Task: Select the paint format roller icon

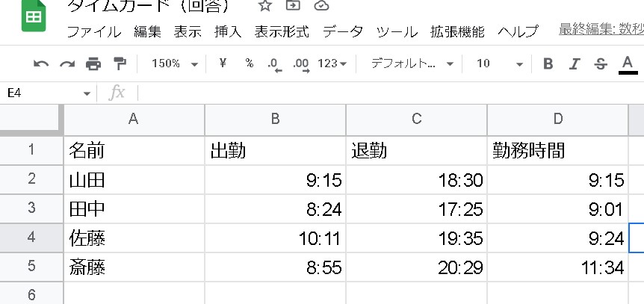Action: 120,63
